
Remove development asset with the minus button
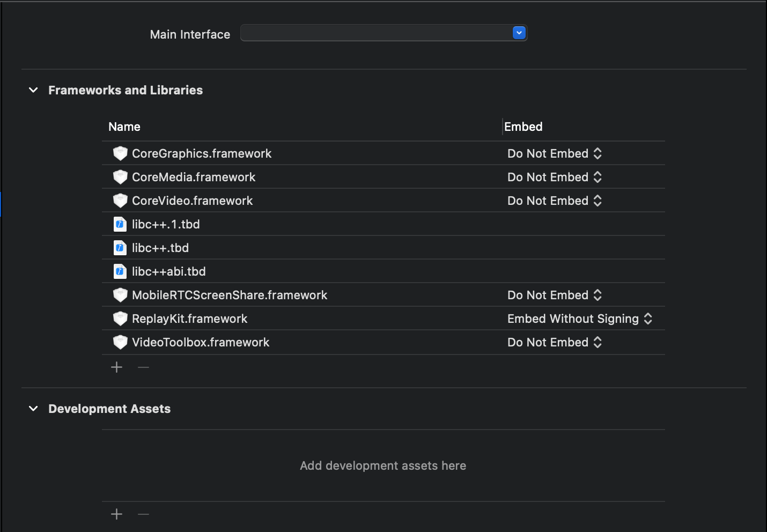(x=143, y=514)
